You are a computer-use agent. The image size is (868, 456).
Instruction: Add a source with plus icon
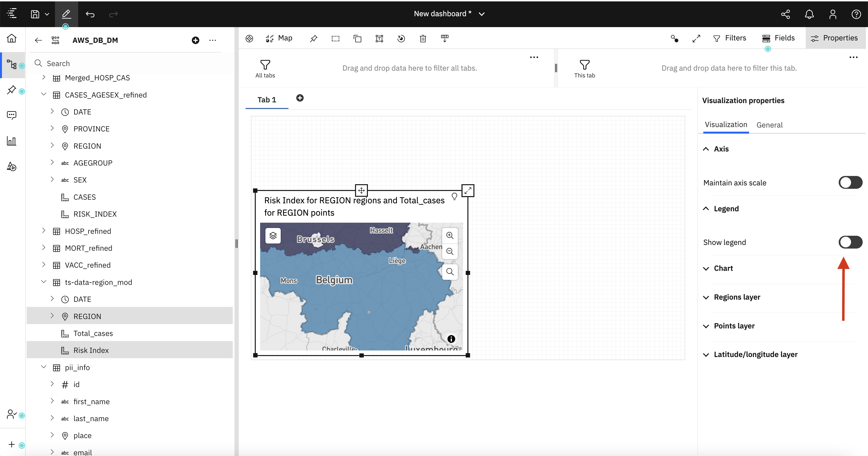[x=195, y=40]
